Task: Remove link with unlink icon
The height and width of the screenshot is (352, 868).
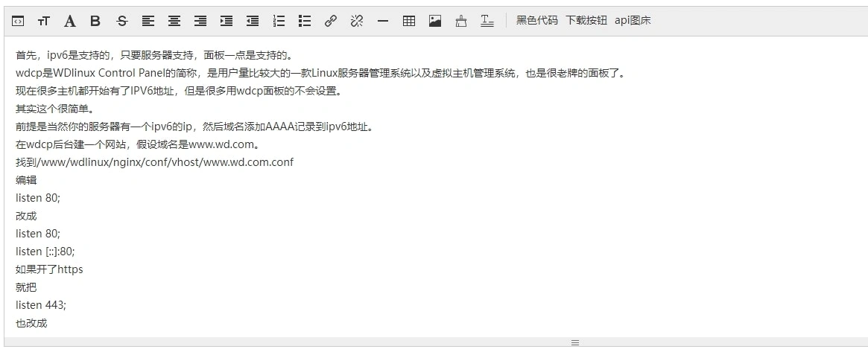Action: click(x=357, y=22)
